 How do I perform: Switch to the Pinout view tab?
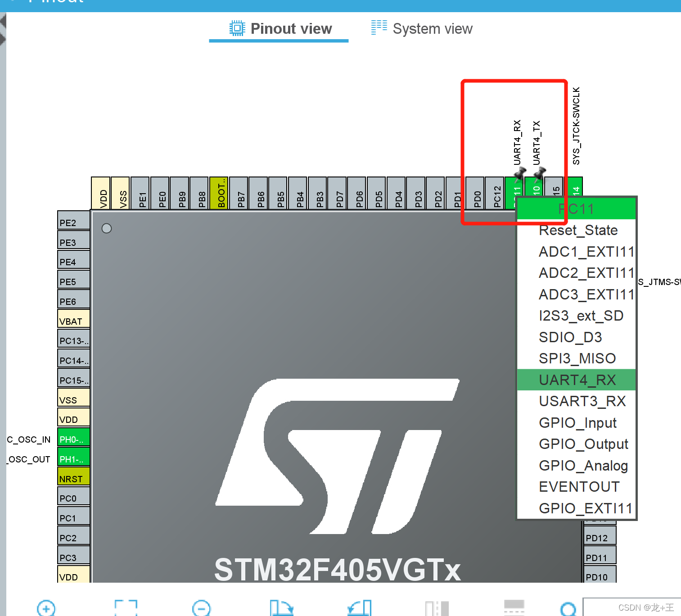[x=279, y=28]
